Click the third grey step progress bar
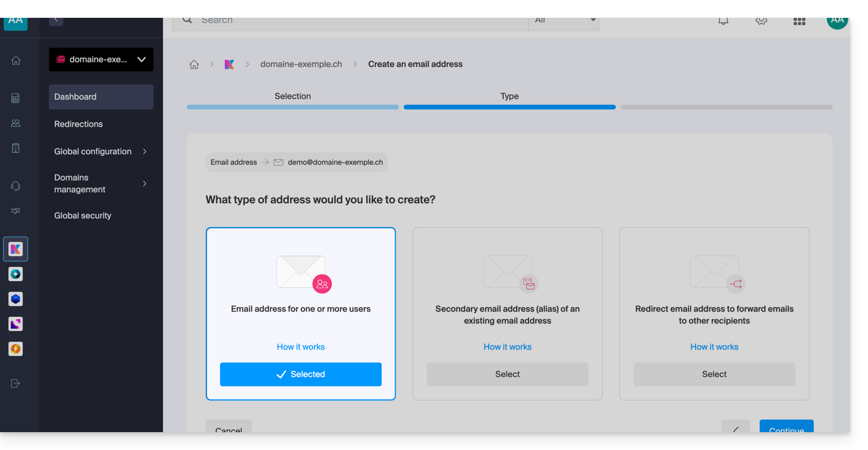 pyautogui.click(x=727, y=107)
